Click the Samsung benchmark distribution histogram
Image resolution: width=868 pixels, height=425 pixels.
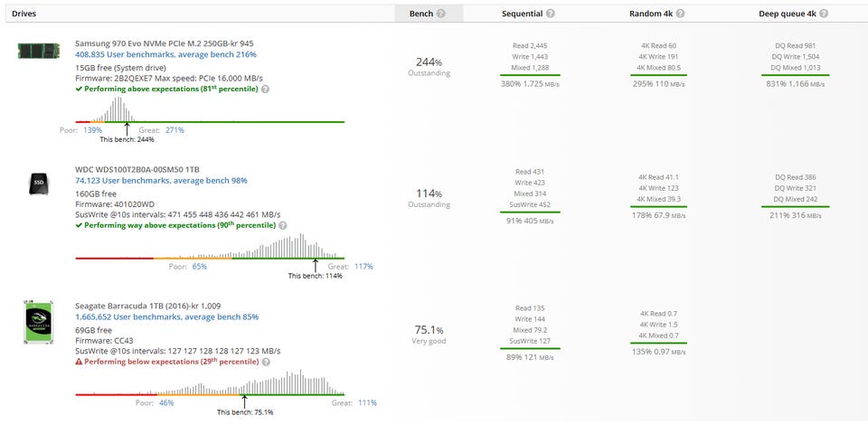pyautogui.click(x=210, y=109)
